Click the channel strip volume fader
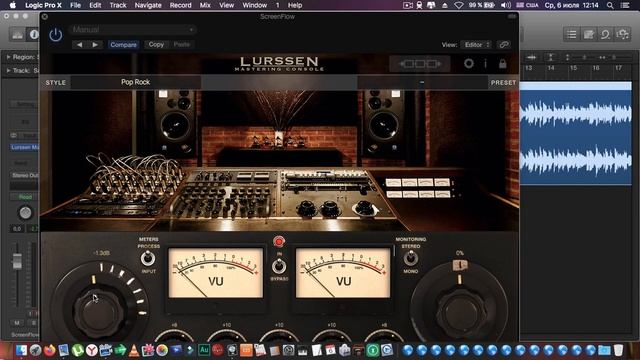The height and width of the screenshot is (360, 640). click(x=17, y=261)
